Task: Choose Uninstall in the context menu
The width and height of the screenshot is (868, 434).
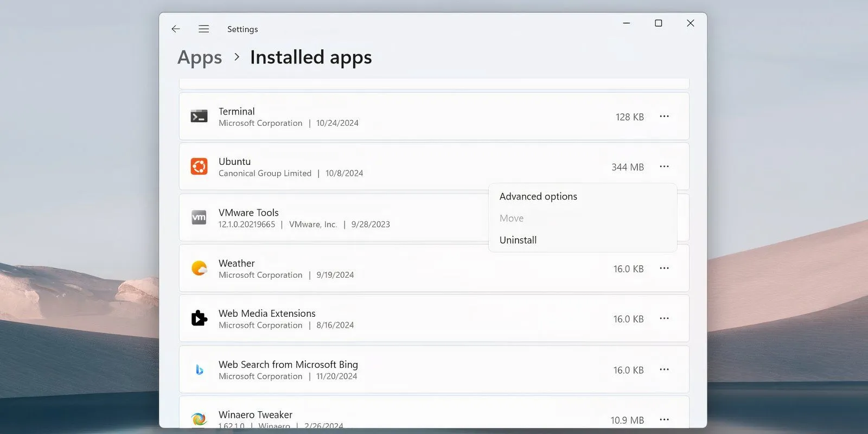Action: [583, 240]
